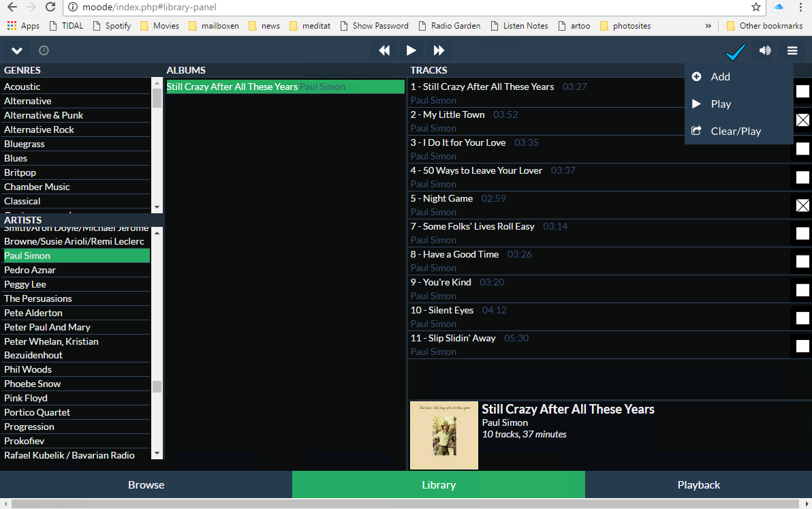This screenshot has width=812, height=509.
Task: Select the artist Phoebe Snow
Action: (77, 384)
